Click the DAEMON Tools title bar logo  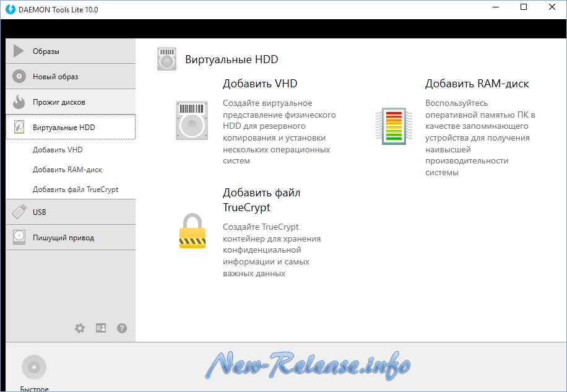point(11,9)
